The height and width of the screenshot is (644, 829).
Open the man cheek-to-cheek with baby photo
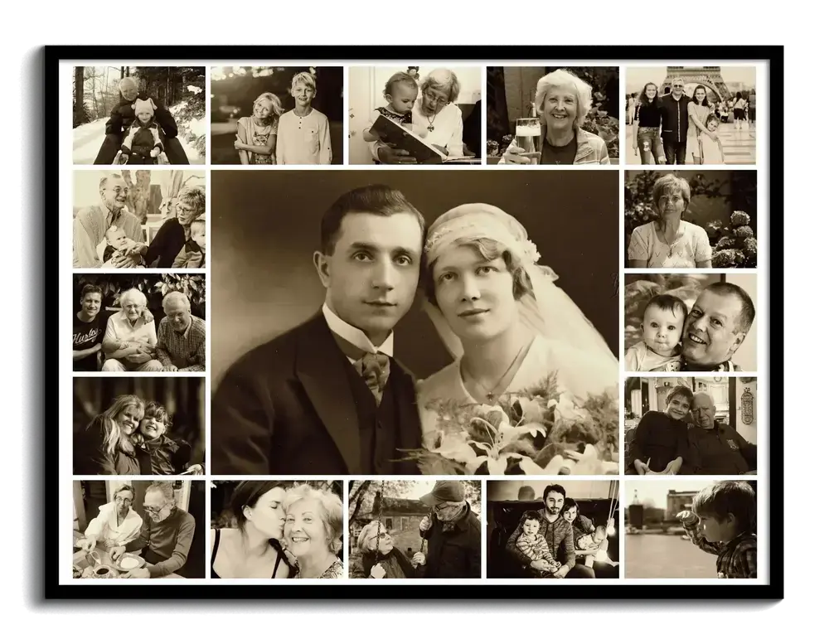pyautogui.click(x=691, y=322)
